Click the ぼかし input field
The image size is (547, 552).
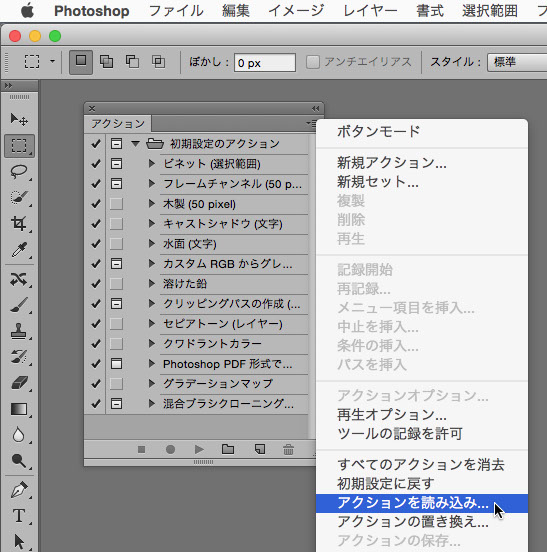(x=265, y=63)
